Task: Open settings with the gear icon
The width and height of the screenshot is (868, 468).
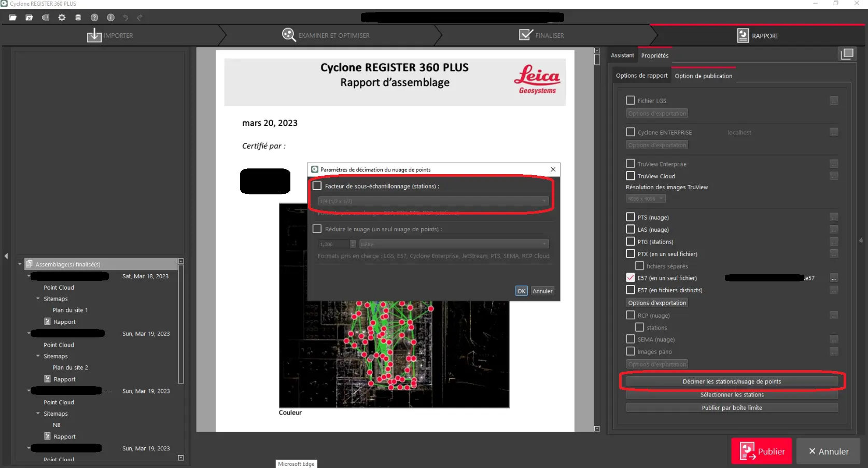Action: (x=62, y=18)
